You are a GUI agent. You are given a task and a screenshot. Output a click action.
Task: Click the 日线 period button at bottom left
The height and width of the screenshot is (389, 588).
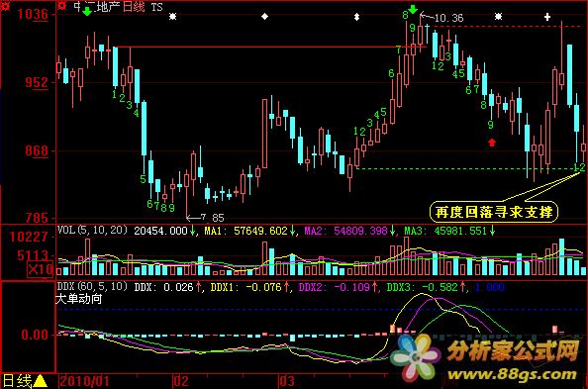[18, 381]
